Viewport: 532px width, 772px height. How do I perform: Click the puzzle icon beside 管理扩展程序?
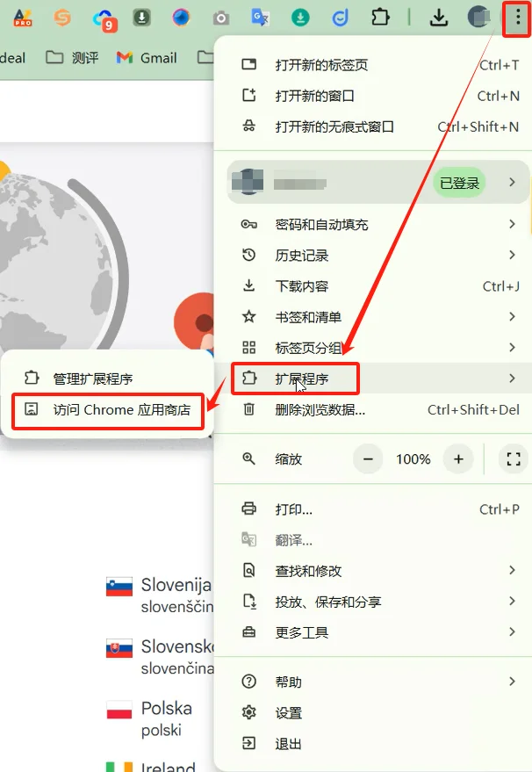pos(32,379)
